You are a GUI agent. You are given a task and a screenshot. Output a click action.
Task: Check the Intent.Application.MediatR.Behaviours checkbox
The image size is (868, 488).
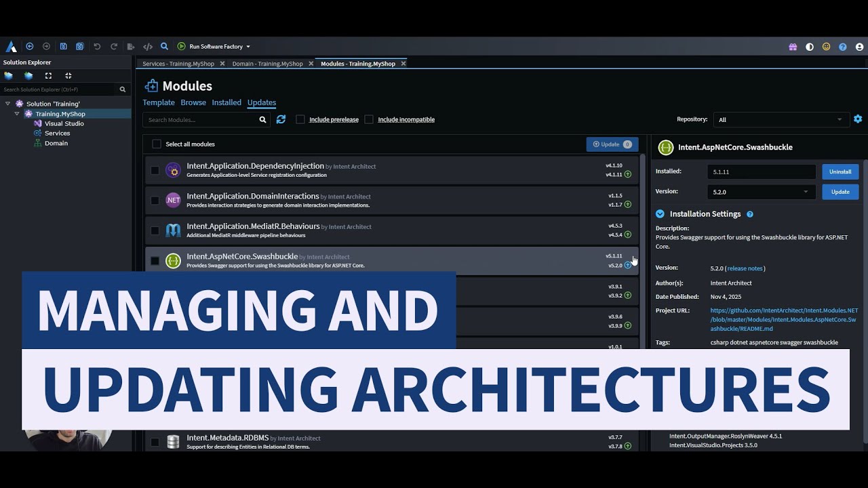coord(155,230)
